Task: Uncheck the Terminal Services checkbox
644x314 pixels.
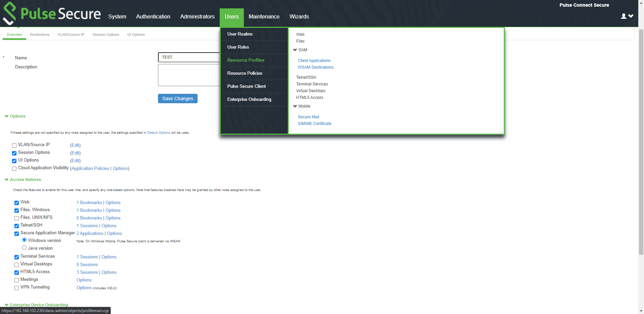Action: 16,257
